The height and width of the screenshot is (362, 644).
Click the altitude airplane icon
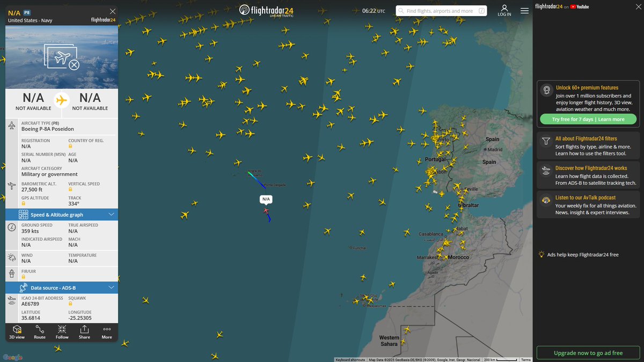12,186
